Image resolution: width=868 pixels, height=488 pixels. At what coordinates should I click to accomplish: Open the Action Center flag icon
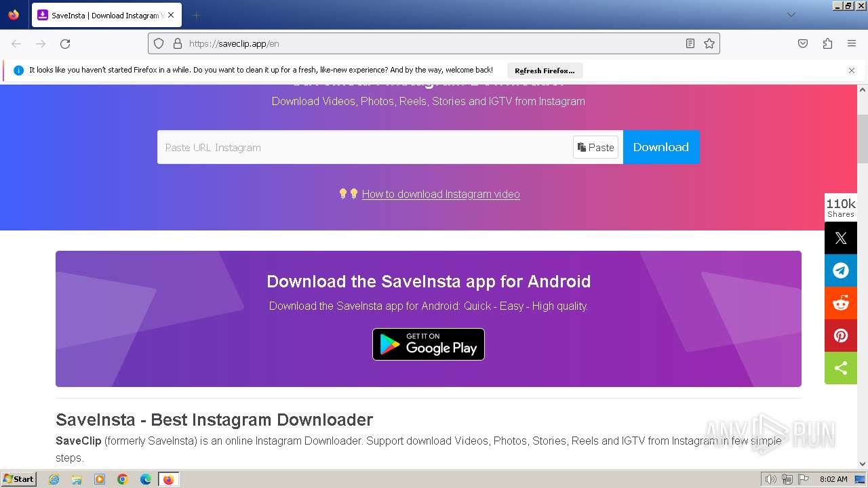pyautogui.click(x=804, y=479)
